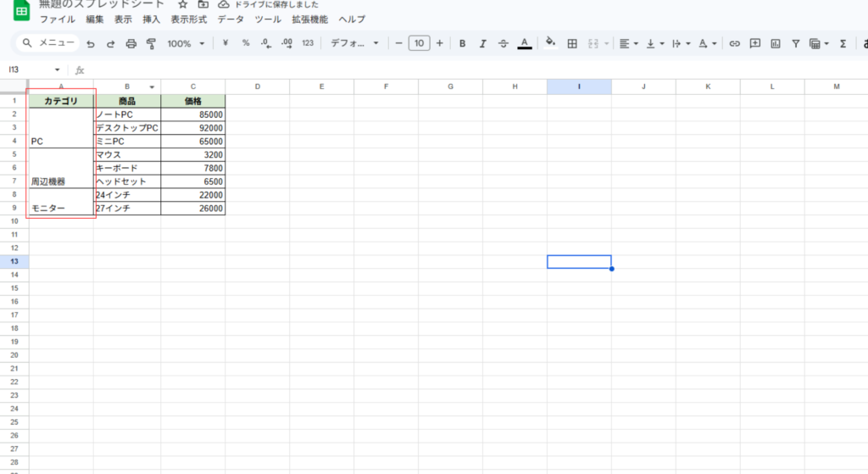
Task: Open the データ menu
Action: coord(231,19)
